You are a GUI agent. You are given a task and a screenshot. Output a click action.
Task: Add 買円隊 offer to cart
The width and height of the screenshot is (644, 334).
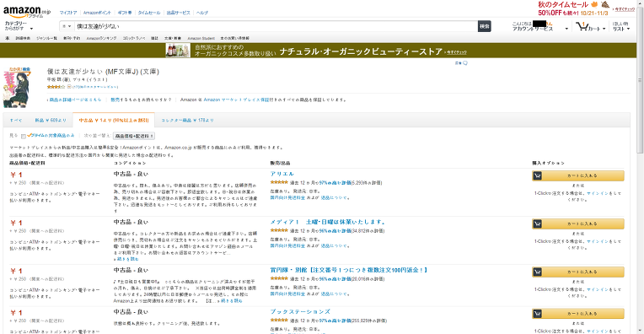[x=578, y=272]
